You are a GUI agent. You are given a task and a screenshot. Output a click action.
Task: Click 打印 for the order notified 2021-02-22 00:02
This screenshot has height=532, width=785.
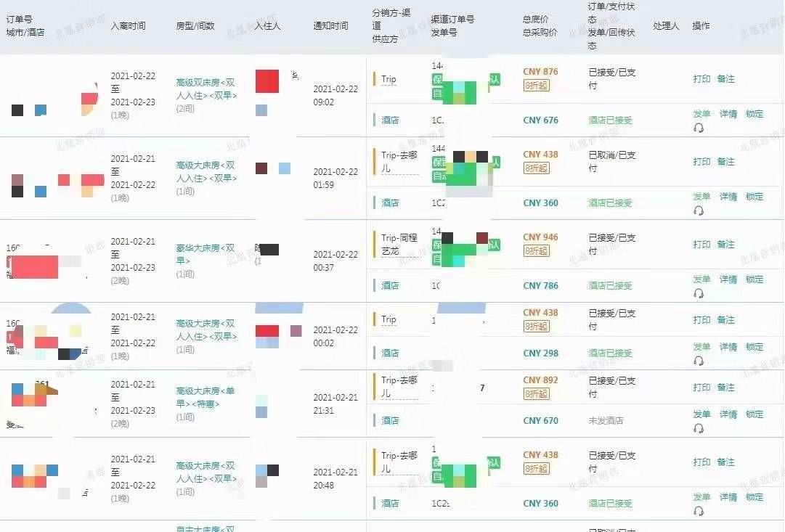[701, 320]
